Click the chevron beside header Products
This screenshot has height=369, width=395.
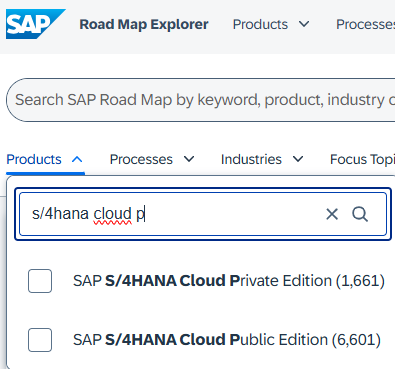304,24
